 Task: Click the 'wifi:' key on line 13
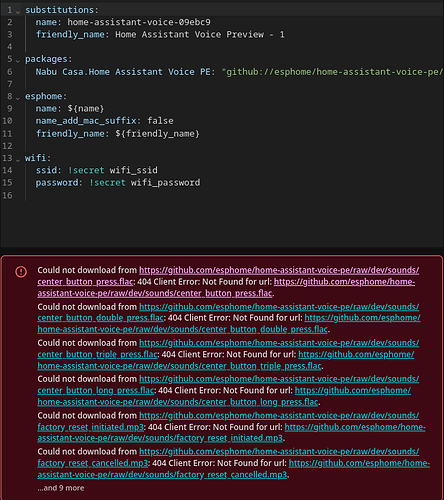coord(38,158)
